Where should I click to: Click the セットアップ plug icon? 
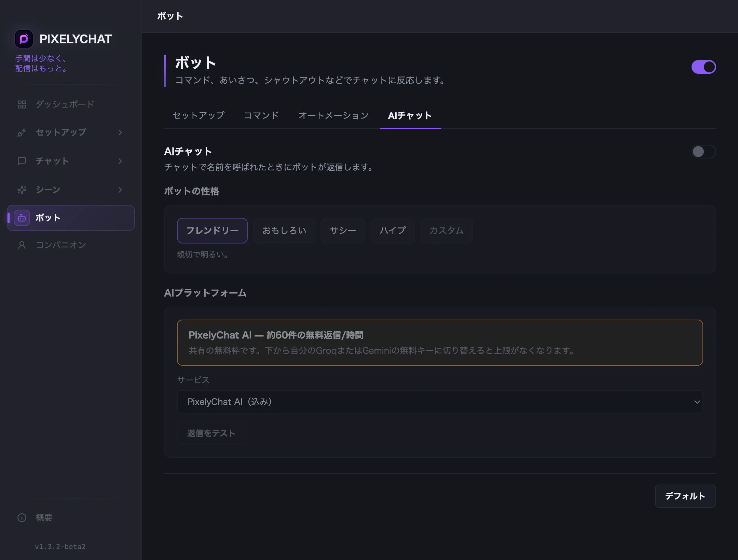pos(22,132)
